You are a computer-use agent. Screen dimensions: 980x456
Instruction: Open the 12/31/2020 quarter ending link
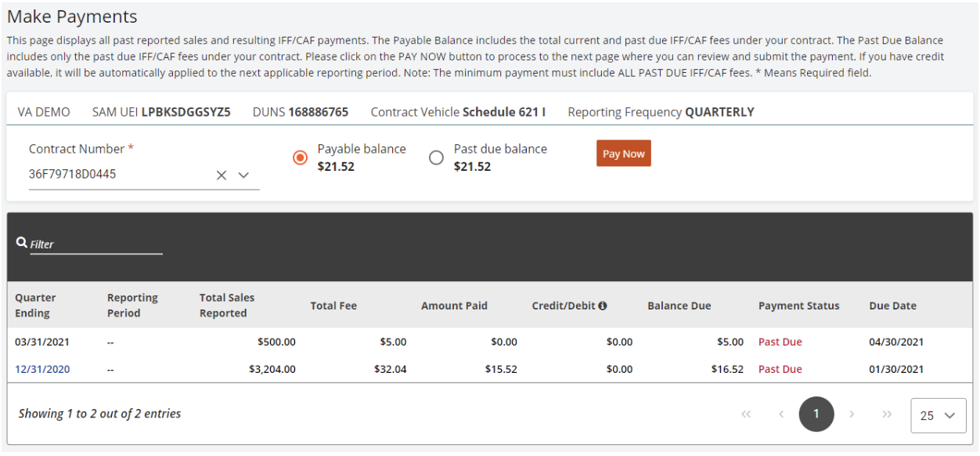42,369
